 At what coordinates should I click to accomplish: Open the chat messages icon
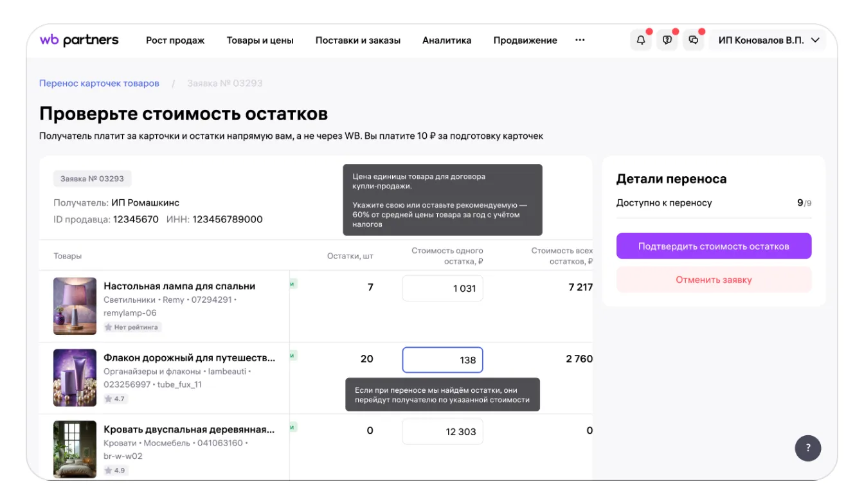[693, 40]
